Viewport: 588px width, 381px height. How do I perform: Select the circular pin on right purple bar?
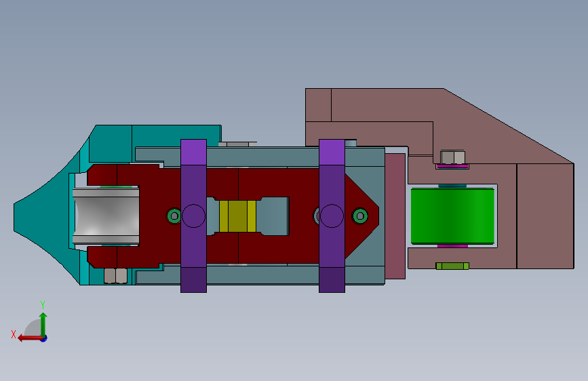(x=332, y=216)
